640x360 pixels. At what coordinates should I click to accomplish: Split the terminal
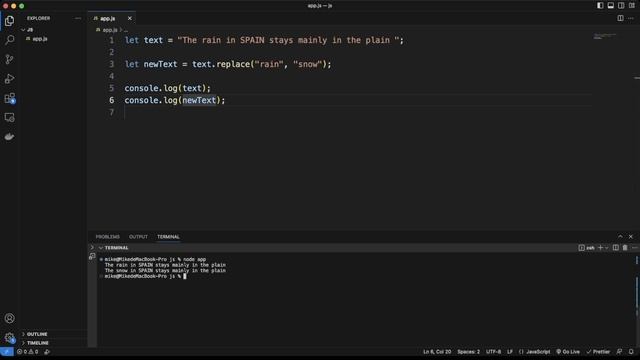[x=616, y=248]
